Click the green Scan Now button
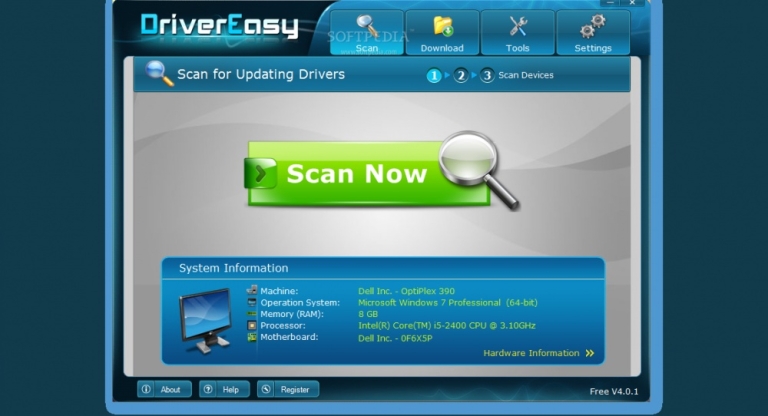 368,173
